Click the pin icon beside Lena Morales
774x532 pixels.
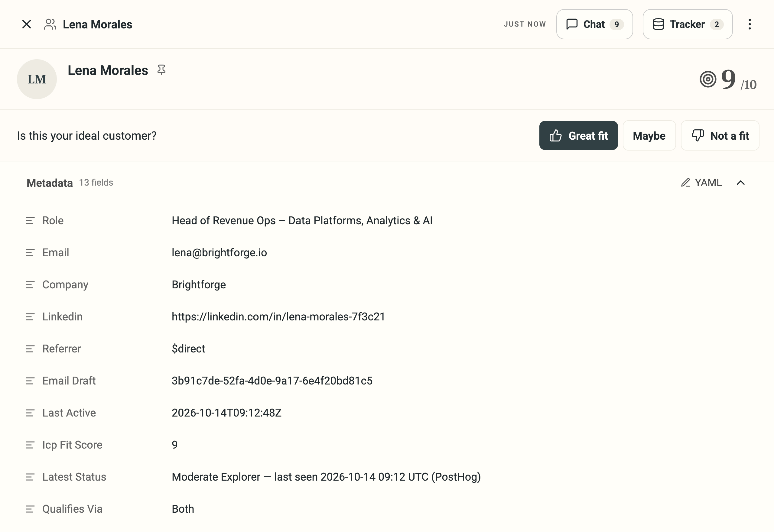tap(161, 70)
